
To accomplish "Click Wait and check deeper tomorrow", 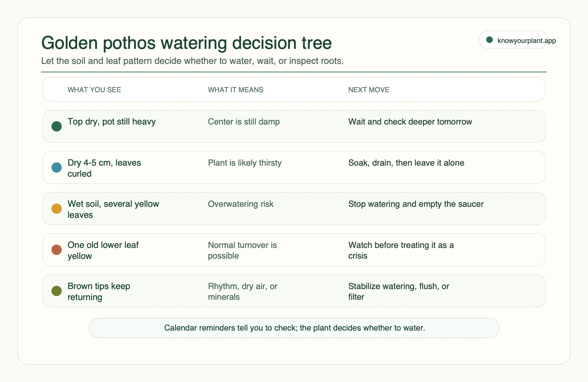I will click(410, 122).
